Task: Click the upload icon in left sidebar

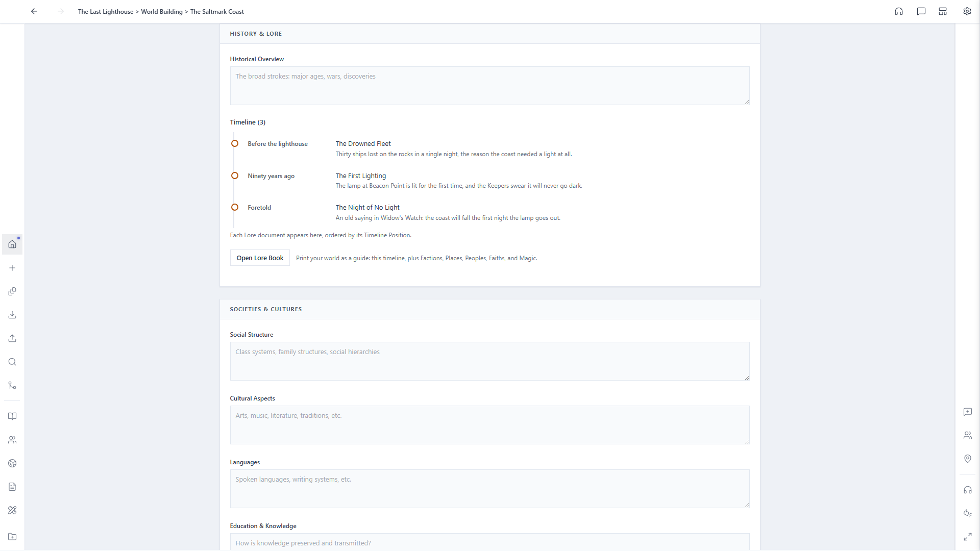Action: click(12, 338)
